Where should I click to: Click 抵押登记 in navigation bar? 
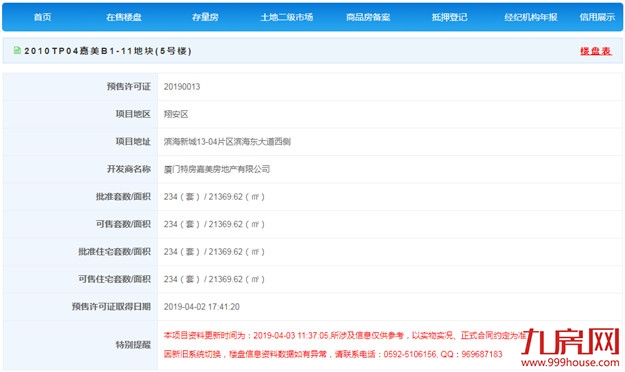[x=449, y=17]
